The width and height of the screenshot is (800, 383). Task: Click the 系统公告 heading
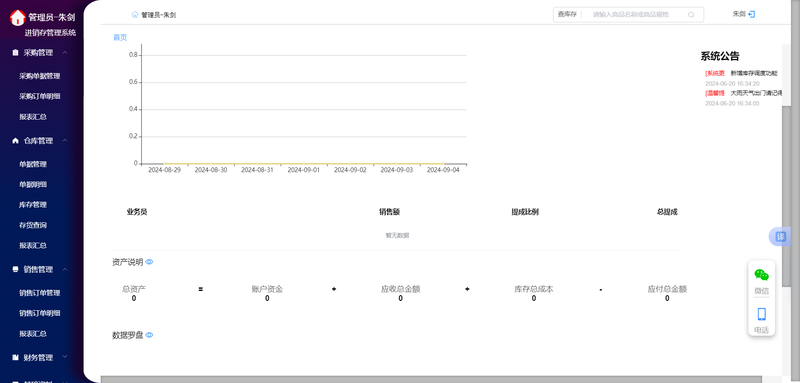click(720, 56)
